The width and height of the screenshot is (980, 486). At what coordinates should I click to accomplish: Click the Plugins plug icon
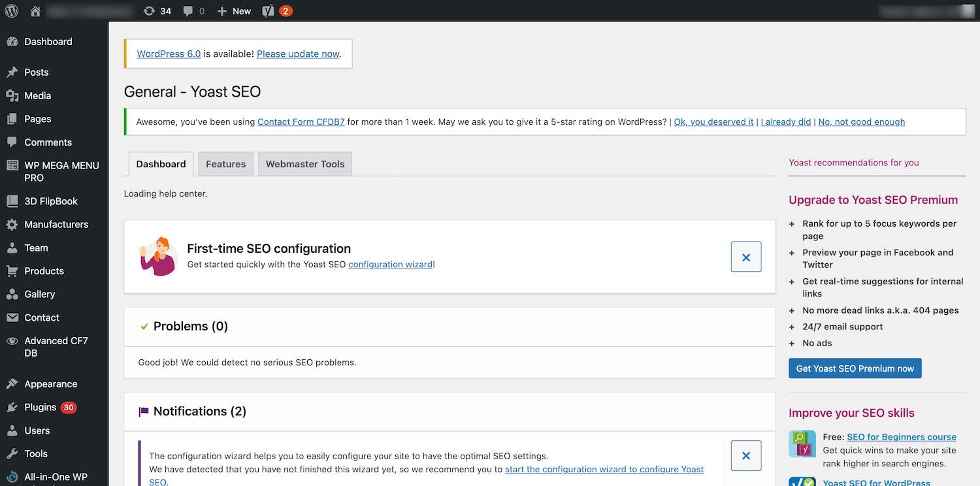[x=12, y=408]
